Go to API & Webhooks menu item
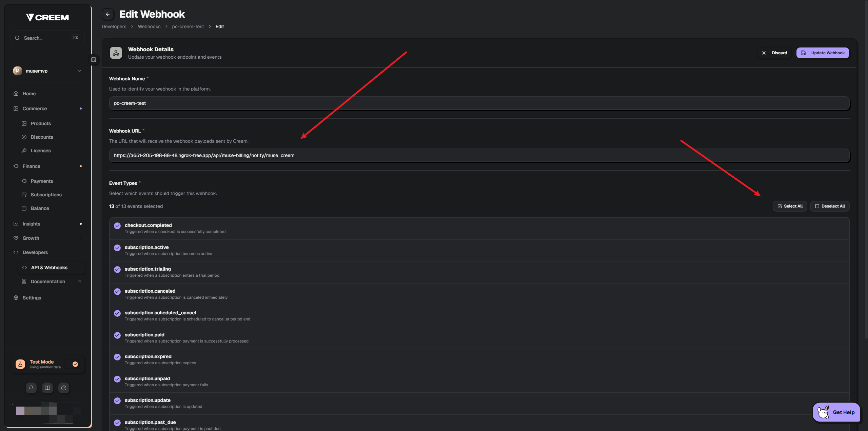This screenshot has height=431, width=868. (49, 268)
